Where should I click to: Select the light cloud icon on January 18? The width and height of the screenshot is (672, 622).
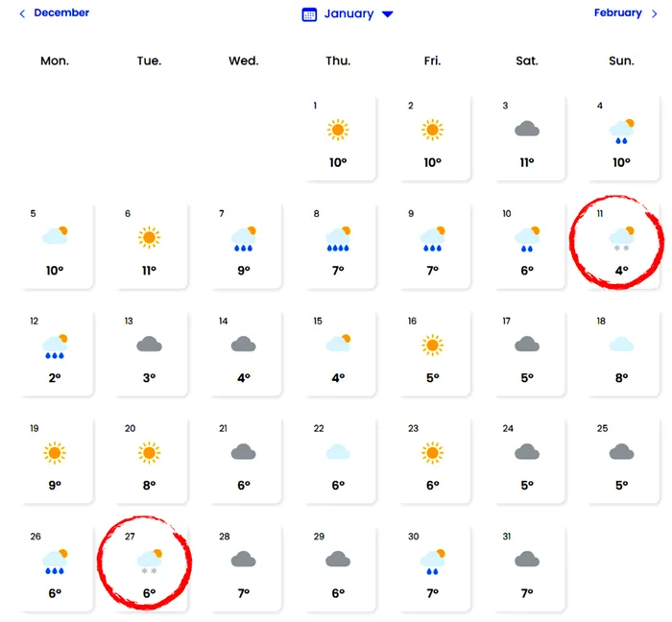(621, 344)
